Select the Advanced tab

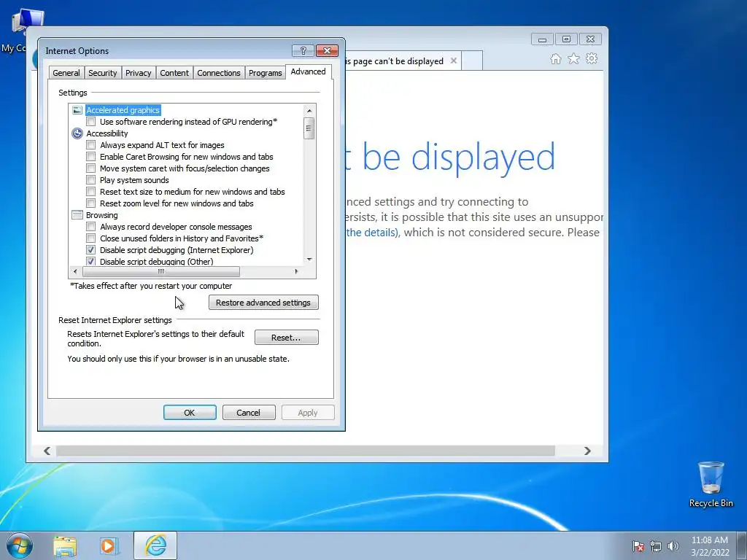pyautogui.click(x=309, y=71)
